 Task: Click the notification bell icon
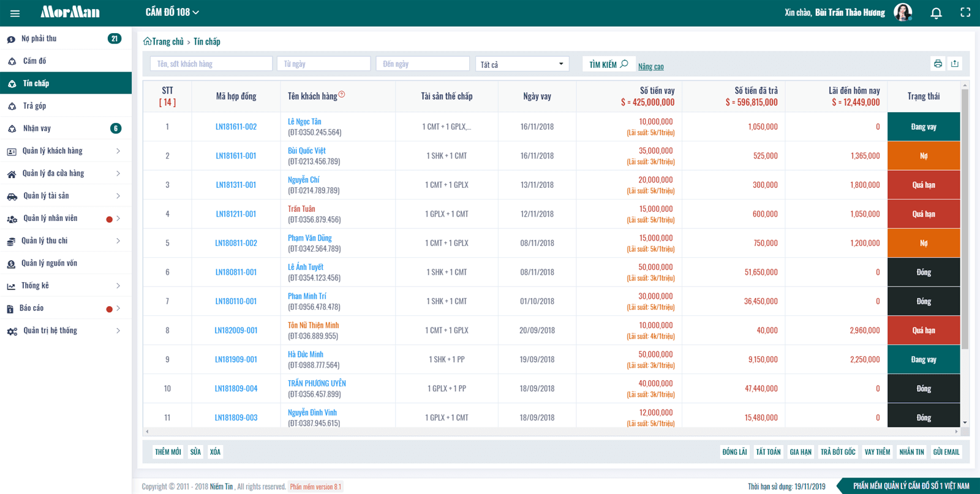(x=936, y=13)
